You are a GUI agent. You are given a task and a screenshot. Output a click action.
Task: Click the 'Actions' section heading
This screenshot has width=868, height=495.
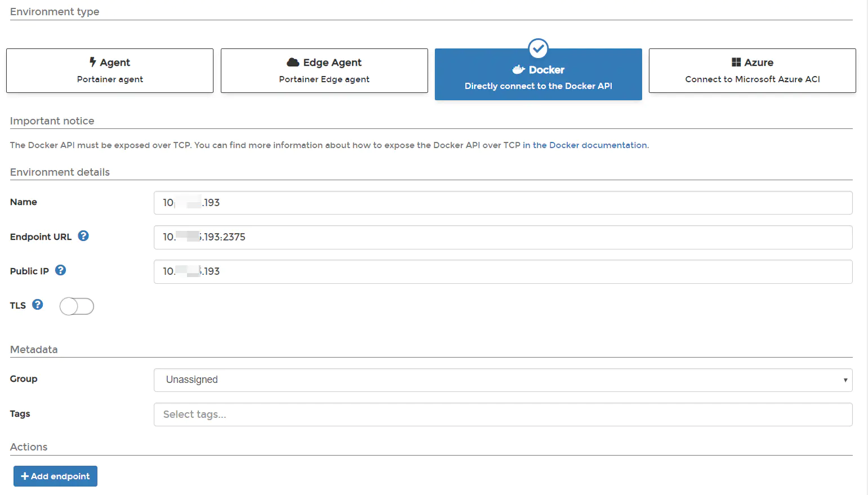[x=29, y=447]
